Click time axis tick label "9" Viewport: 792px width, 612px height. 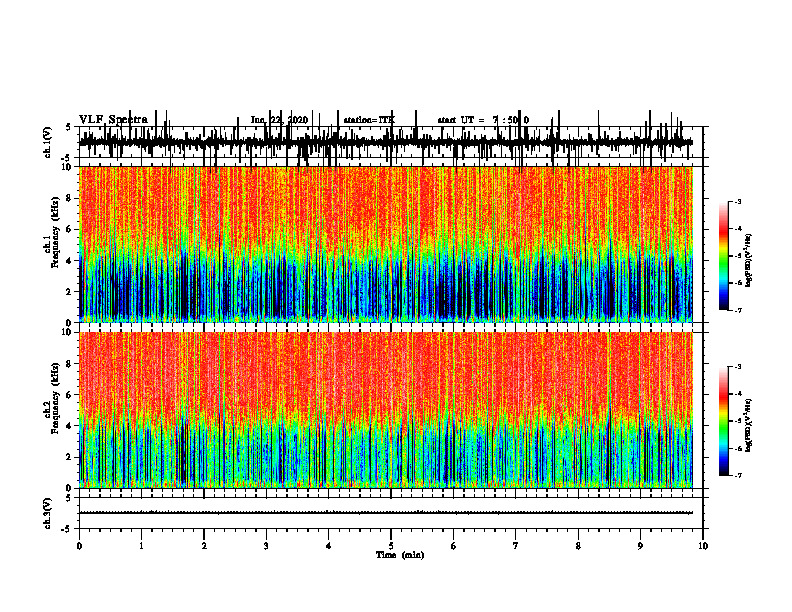click(640, 546)
